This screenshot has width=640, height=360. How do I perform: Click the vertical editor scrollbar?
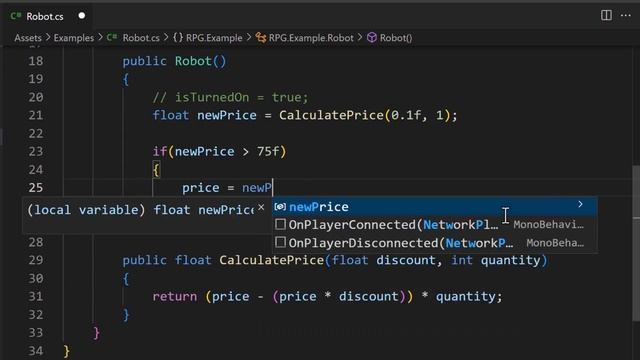636,243
